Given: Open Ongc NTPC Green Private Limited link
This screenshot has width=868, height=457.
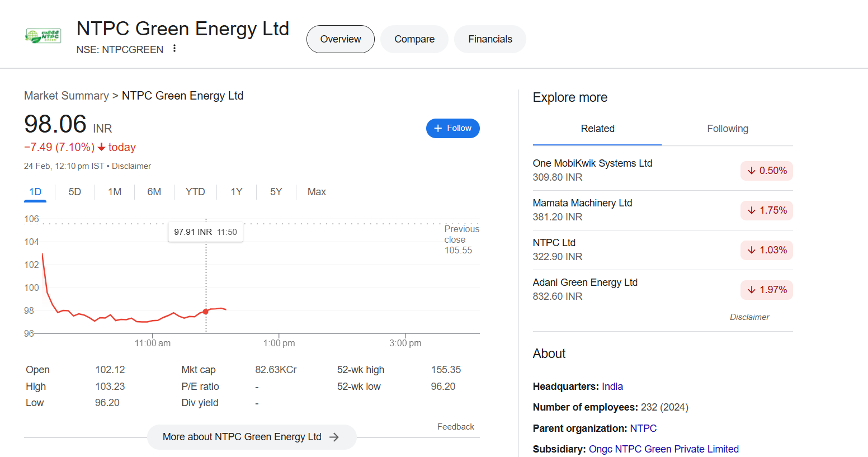Looking at the screenshot, I should (663, 449).
